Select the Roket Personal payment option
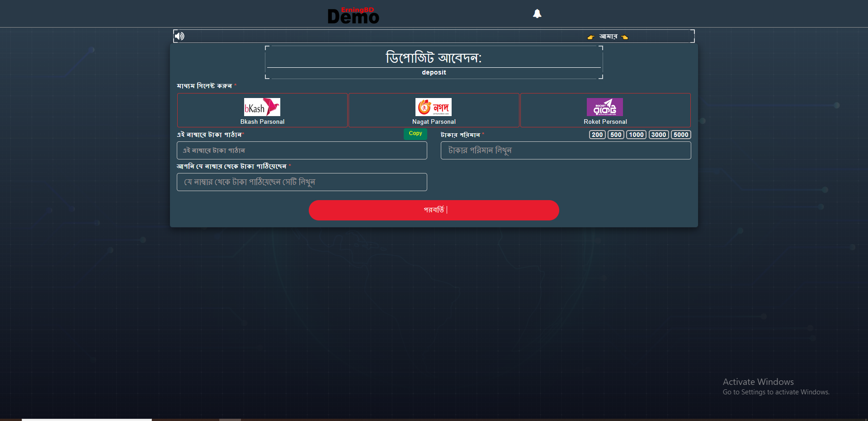Screen dimensions: 868x421 (605, 122)
